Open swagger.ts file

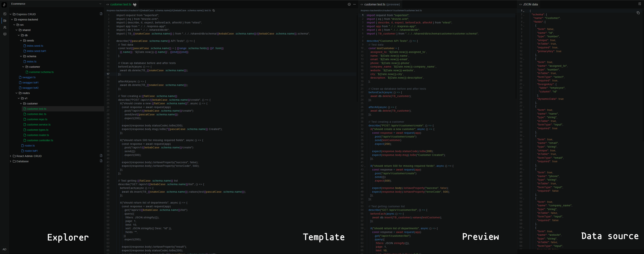[29, 77]
